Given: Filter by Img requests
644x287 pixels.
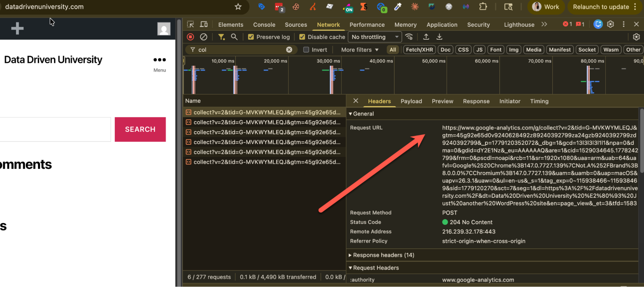Looking at the screenshot, I should tap(514, 50).
